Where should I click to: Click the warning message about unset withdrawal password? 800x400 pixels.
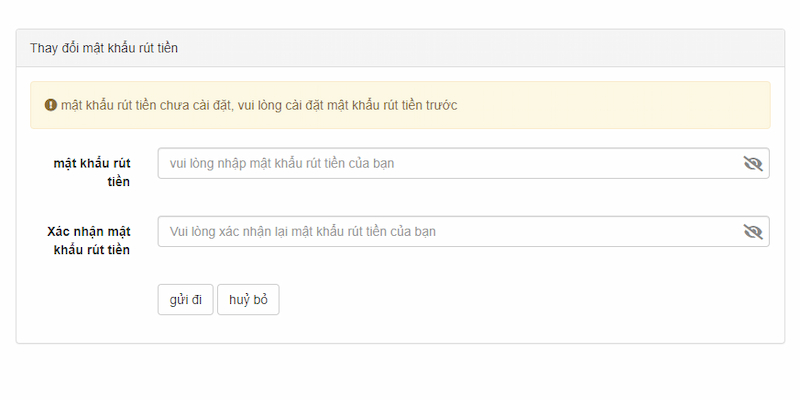(x=259, y=105)
